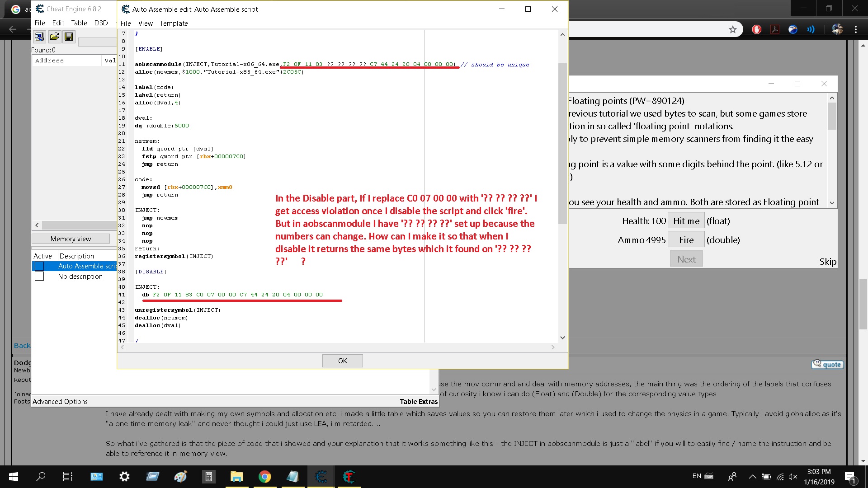868x488 pixels.
Task: Open the Chrome three-dot menu
Action: (856, 29)
